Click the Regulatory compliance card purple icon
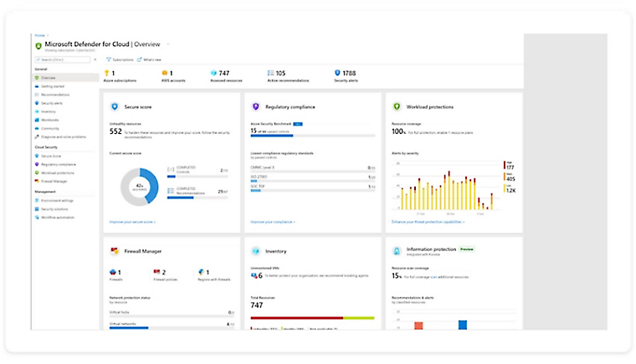Image resolution: width=636 pixels, height=364 pixels. [x=255, y=107]
